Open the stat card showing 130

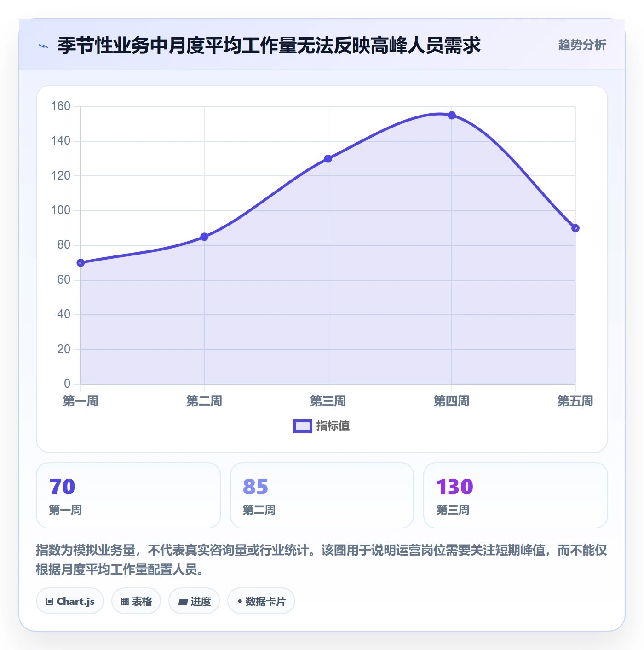516,495
